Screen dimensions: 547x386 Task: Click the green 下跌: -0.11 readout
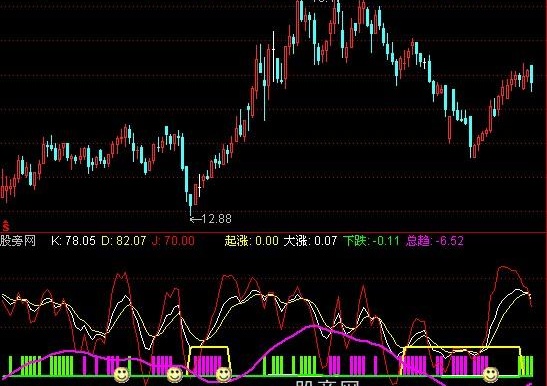click(371, 241)
